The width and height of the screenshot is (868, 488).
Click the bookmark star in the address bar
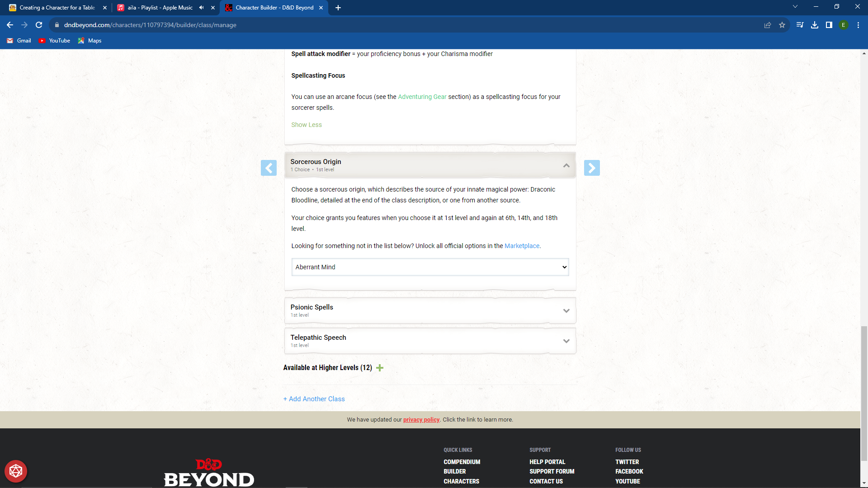click(x=782, y=25)
